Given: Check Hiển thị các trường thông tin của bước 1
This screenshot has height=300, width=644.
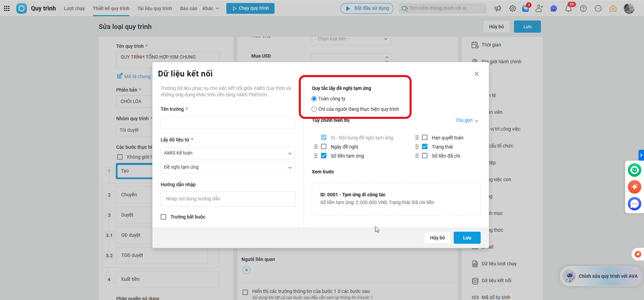Looking at the screenshot, I should point(245,292).
